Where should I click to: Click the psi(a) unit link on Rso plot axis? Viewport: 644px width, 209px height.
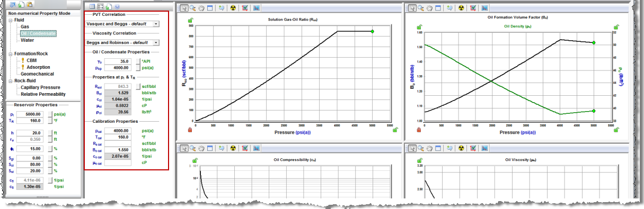click(304, 132)
